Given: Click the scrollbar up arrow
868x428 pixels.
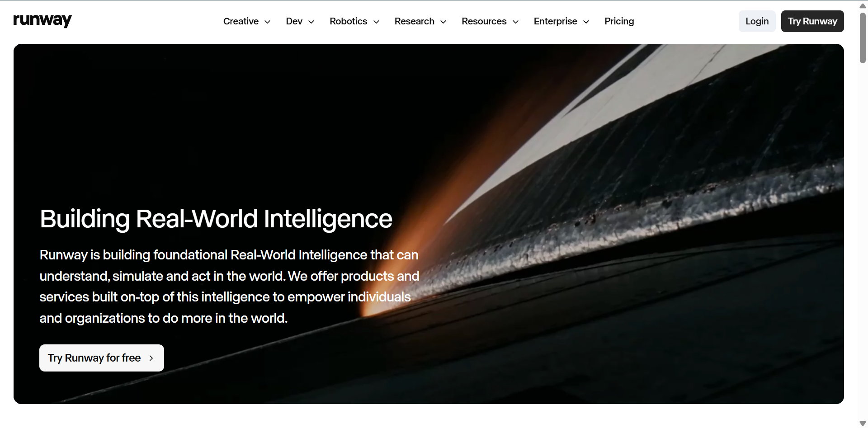Looking at the screenshot, I should [863, 5].
